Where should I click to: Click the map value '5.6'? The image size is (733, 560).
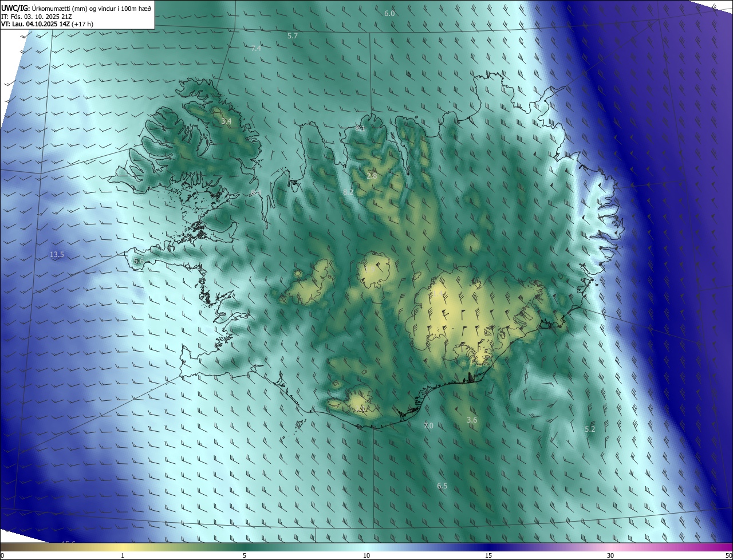(138, 261)
